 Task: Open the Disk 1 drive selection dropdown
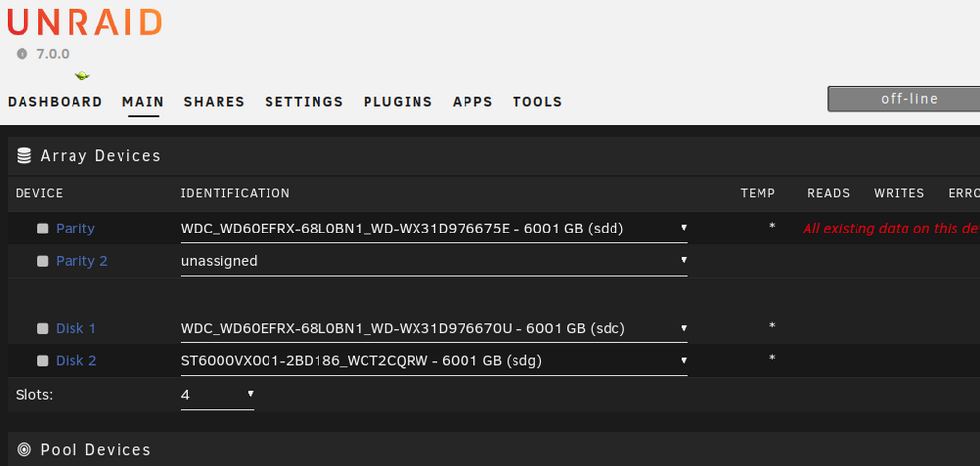(x=434, y=328)
